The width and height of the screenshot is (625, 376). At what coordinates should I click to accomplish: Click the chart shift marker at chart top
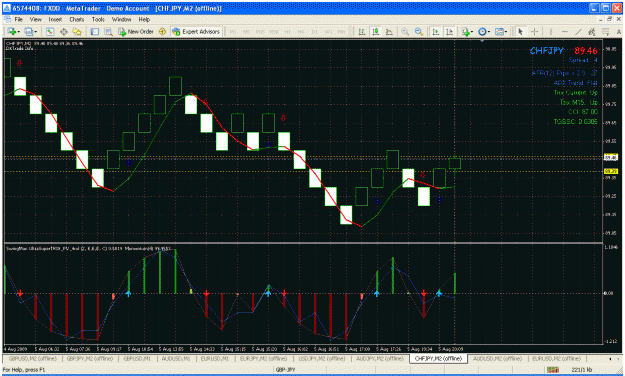(482, 40)
